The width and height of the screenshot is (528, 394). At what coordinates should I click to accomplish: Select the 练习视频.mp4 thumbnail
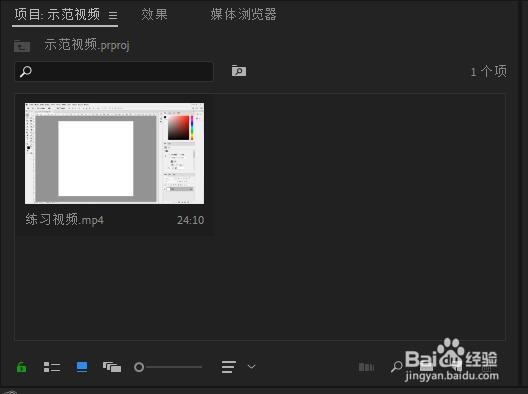coord(114,153)
